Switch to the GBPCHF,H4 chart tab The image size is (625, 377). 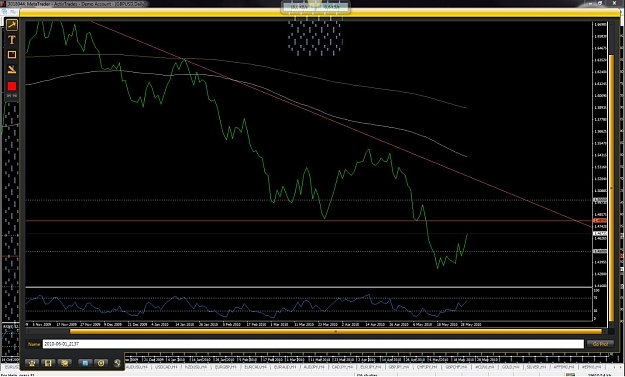coord(456,367)
